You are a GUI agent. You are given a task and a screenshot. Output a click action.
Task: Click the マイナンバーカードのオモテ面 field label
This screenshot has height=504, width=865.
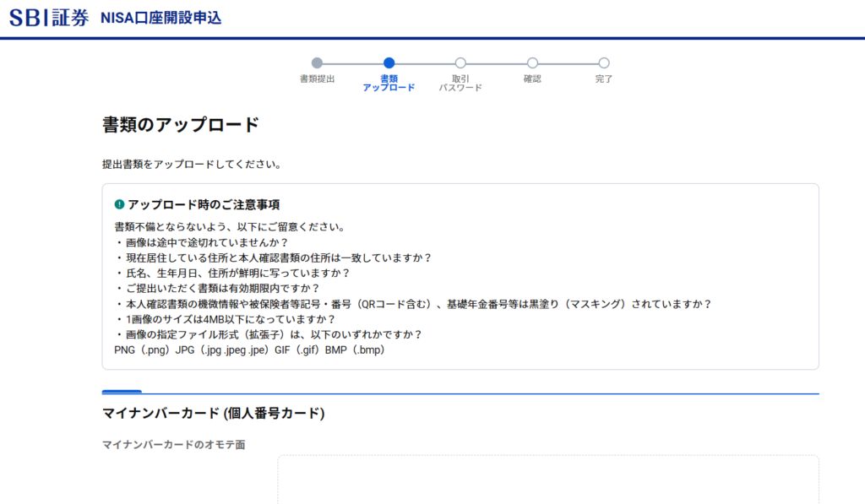tap(173, 445)
